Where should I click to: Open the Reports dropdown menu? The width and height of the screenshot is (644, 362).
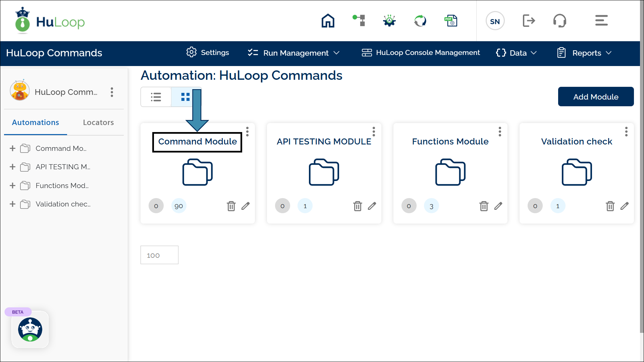coord(584,53)
